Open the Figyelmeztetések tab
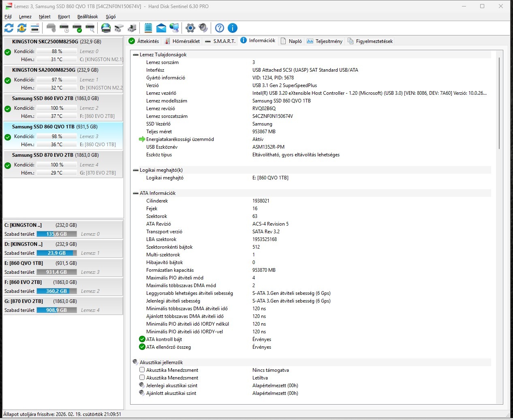Viewport: 513px width, 420px height. tap(370, 41)
